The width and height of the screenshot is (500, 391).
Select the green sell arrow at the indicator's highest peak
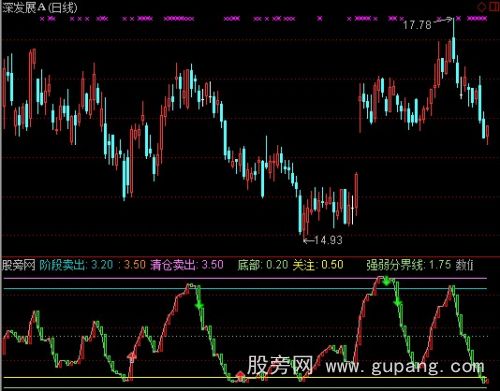(x=386, y=281)
